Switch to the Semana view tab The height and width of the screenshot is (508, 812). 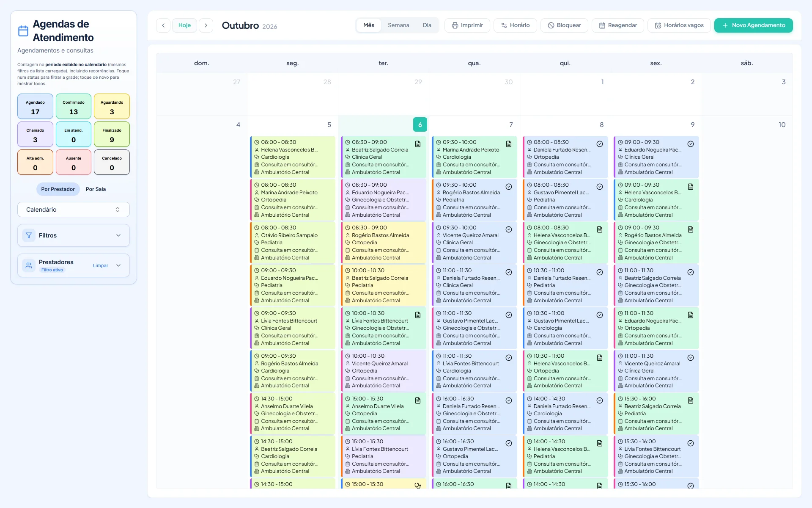tap(398, 25)
